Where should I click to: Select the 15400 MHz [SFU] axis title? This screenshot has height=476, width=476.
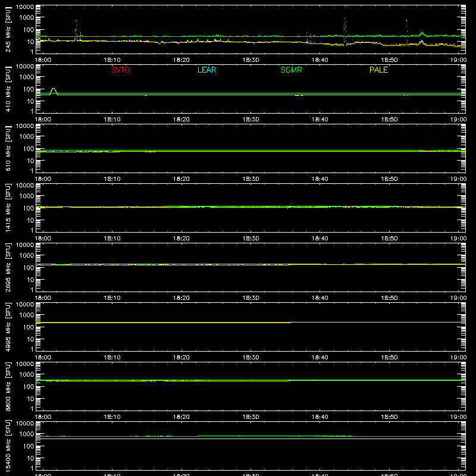click(8, 446)
